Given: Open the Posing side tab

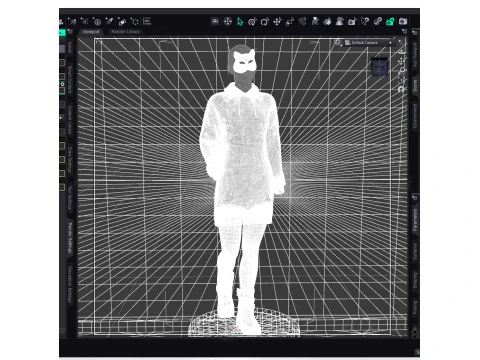Looking at the screenshot, I should (x=415, y=308).
